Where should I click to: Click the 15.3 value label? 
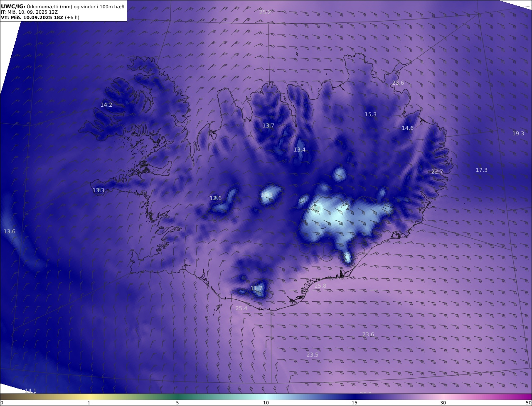point(371,115)
